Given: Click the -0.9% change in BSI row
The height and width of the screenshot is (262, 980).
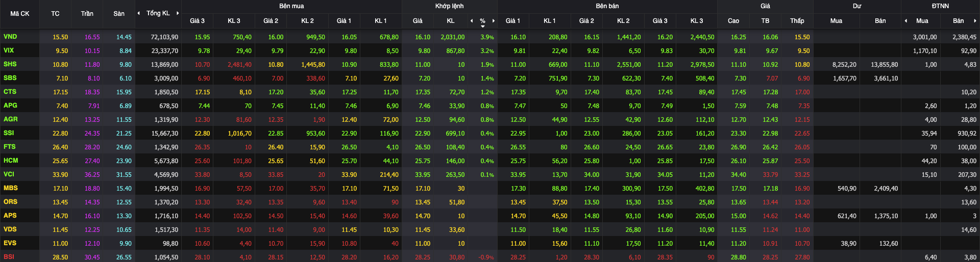Looking at the screenshot, I should pos(486,257).
